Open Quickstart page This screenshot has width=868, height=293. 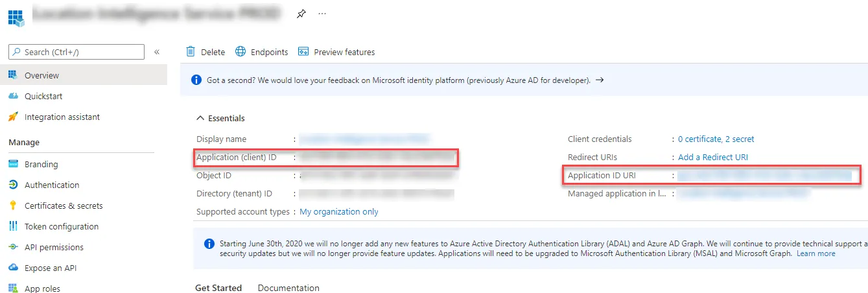(43, 96)
